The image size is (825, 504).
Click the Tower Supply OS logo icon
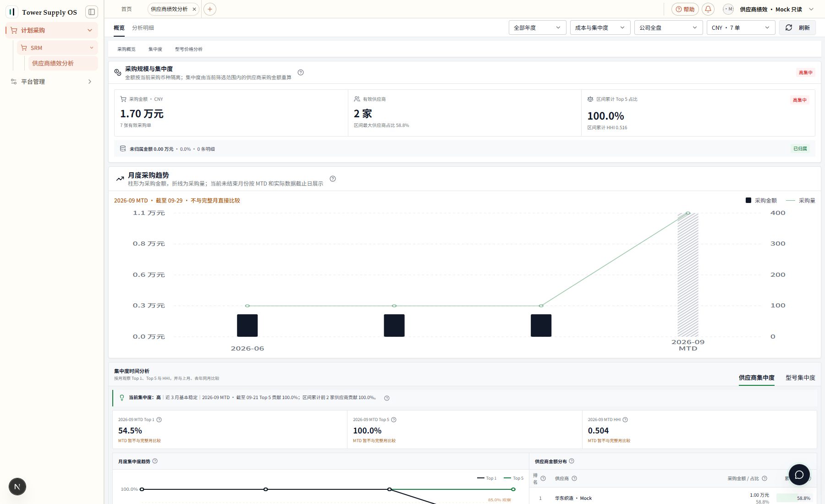point(12,12)
